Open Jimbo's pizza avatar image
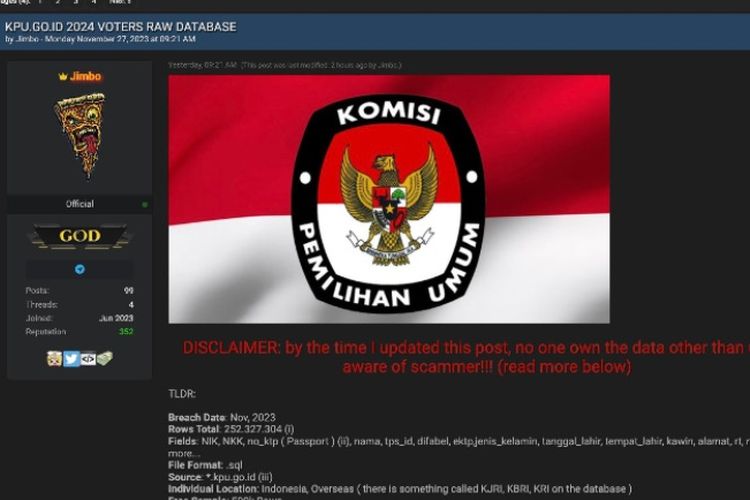 click(80, 135)
